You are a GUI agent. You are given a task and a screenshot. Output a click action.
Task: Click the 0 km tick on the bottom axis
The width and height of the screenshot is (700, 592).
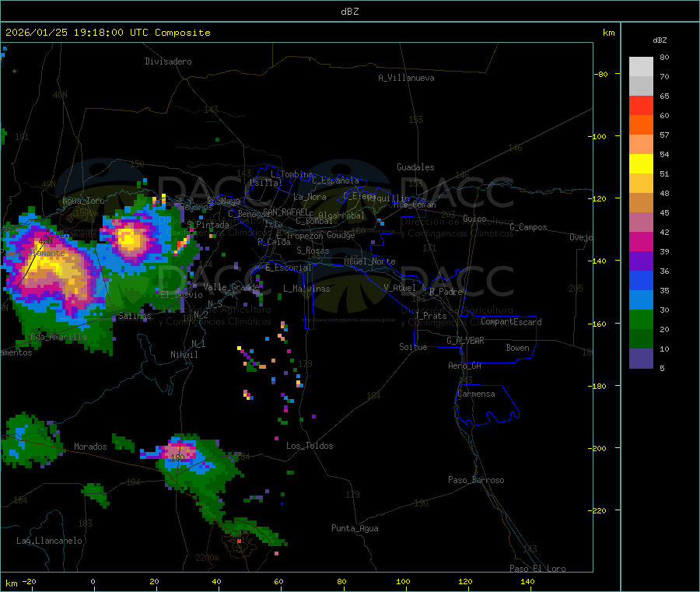93,581
